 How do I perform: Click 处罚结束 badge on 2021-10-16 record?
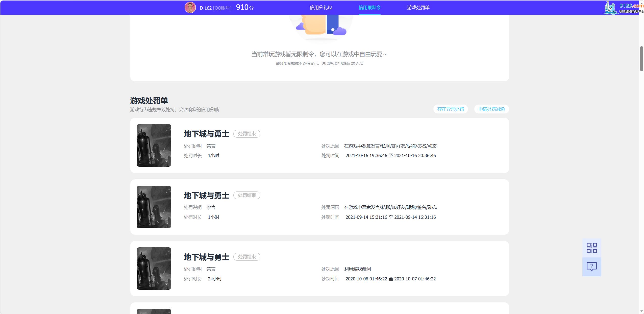[247, 134]
